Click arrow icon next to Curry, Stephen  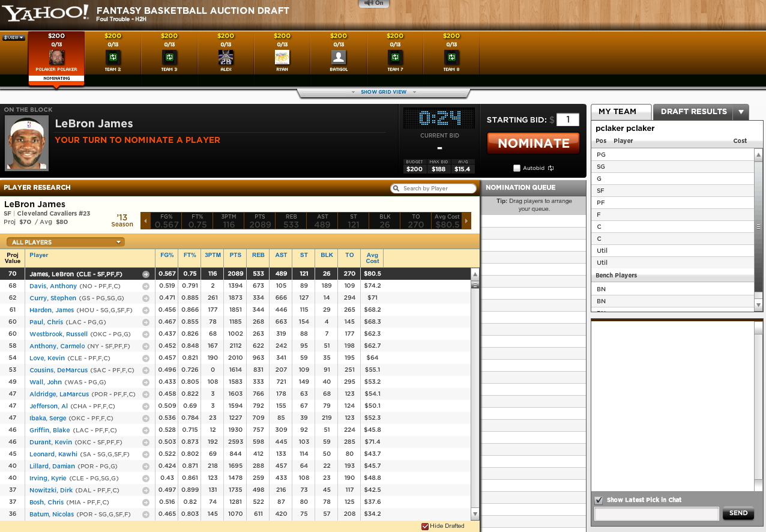(x=145, y=298)
